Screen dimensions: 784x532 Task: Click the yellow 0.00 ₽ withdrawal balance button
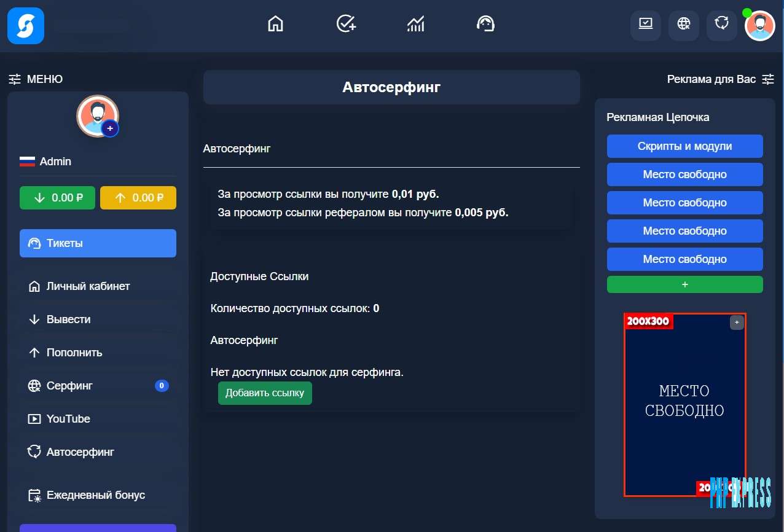click(138, 198)
